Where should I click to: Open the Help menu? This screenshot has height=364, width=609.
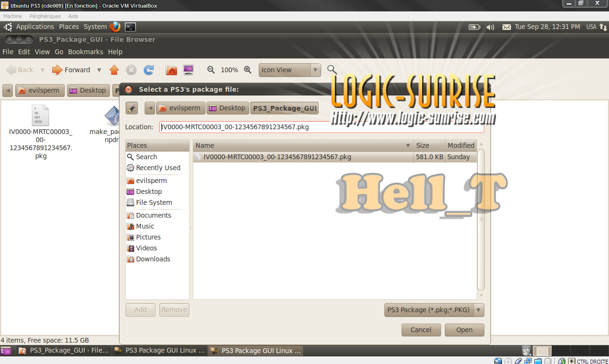click(x=115, y=52)
